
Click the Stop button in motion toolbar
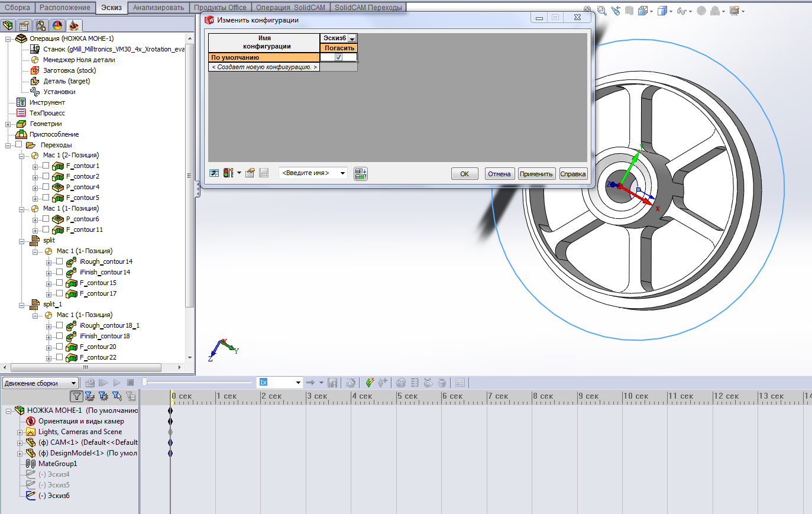[131, 383]
